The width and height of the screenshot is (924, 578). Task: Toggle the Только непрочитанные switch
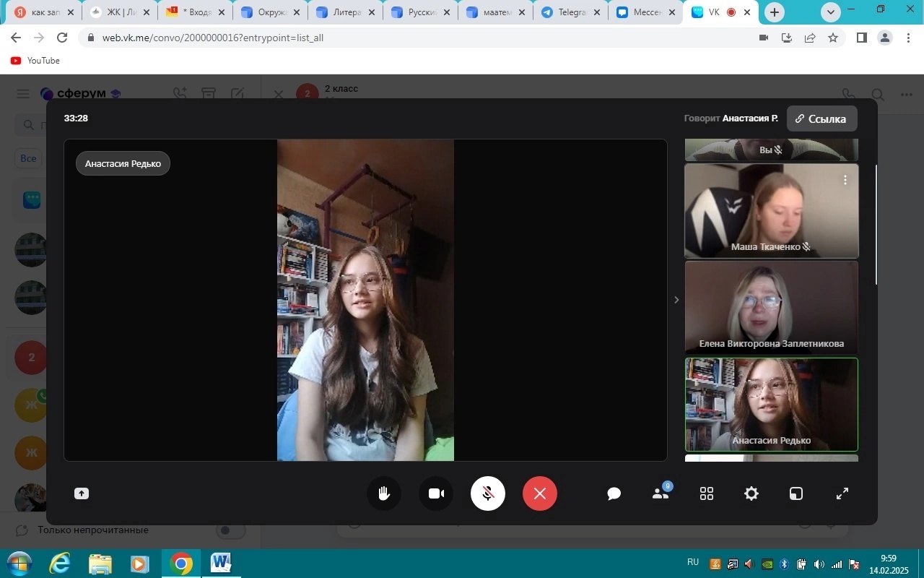[x=231, y=530]
